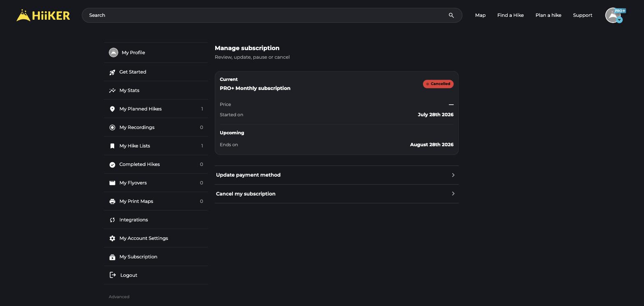
Task: Open My Recordings list
Action: click(x=156, y=127)
